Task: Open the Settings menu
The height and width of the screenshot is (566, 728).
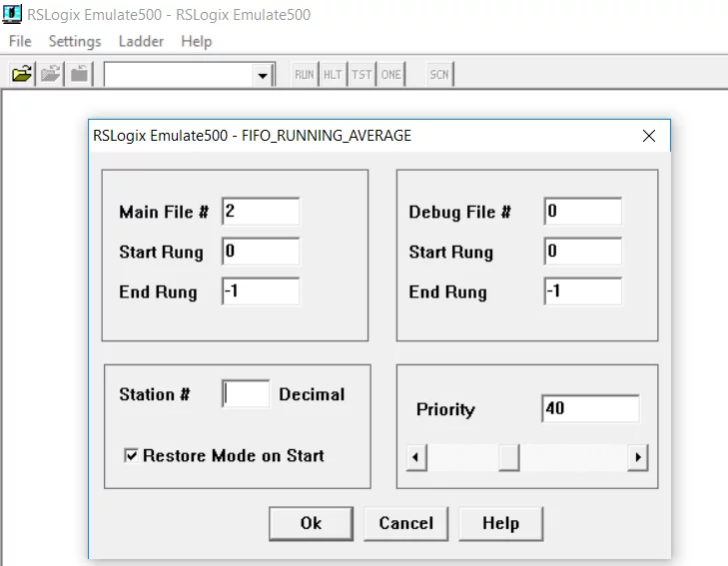Action: [75, 41]
